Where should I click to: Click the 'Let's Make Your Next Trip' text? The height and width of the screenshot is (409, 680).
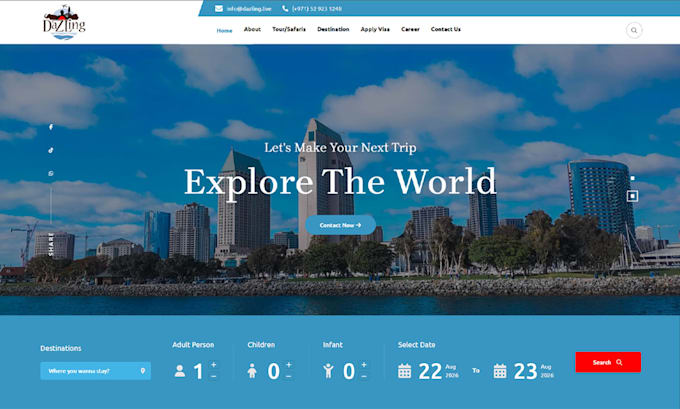click(x=340, y=147)
